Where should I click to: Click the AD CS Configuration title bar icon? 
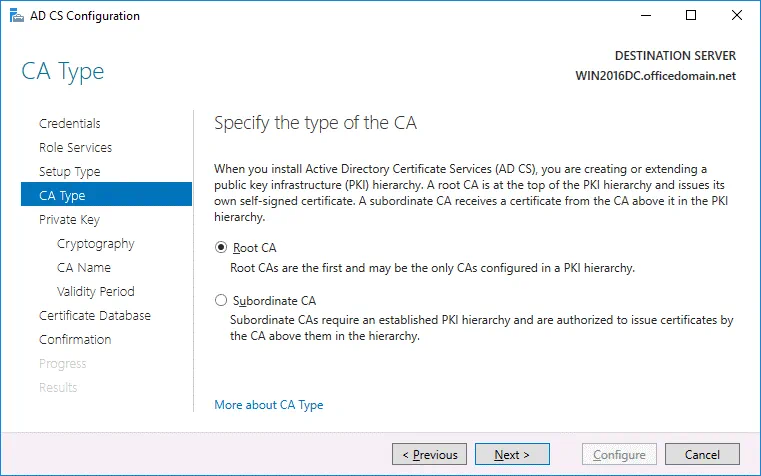13,16
